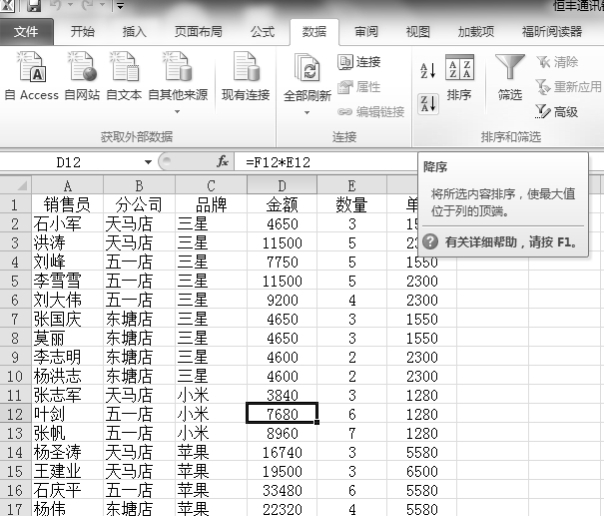Switch to the Insert (插入) tab
This screenshot has height=516, width=604.
tap(134, 32)
